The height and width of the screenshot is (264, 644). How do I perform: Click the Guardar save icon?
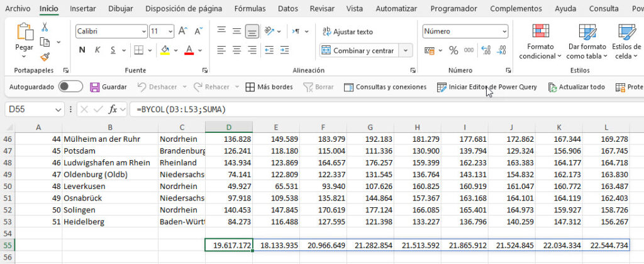95,87
